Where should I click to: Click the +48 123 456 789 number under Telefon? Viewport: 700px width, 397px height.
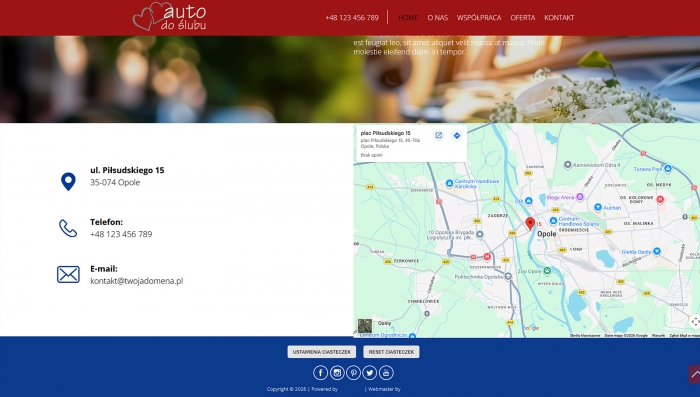(121, 234)
